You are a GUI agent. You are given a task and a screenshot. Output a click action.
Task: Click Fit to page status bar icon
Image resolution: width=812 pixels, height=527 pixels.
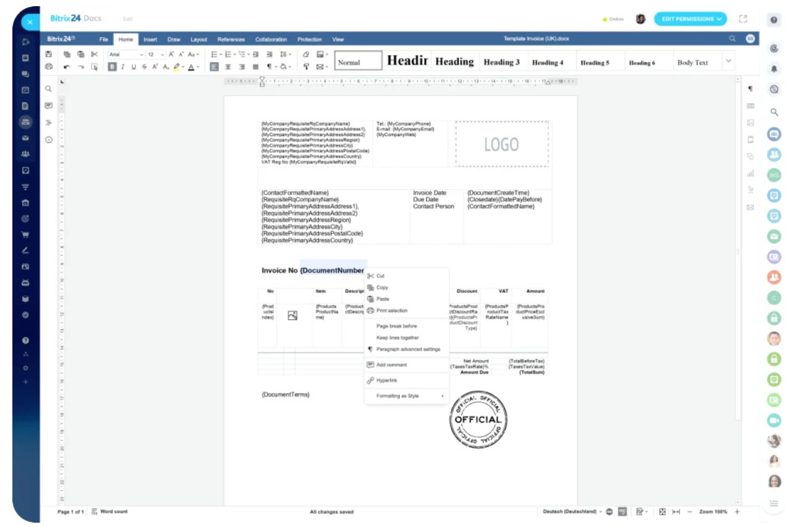tap(662, 512)
